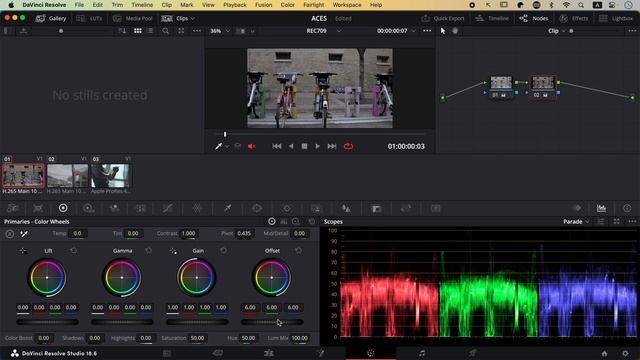Toggle the Media Pool panel
The width and height of the screenshot is (640, 360).
(x=133, y=18)
